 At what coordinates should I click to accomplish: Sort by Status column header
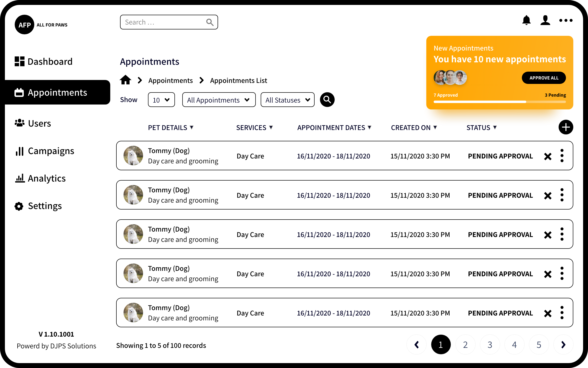point(481,128)
